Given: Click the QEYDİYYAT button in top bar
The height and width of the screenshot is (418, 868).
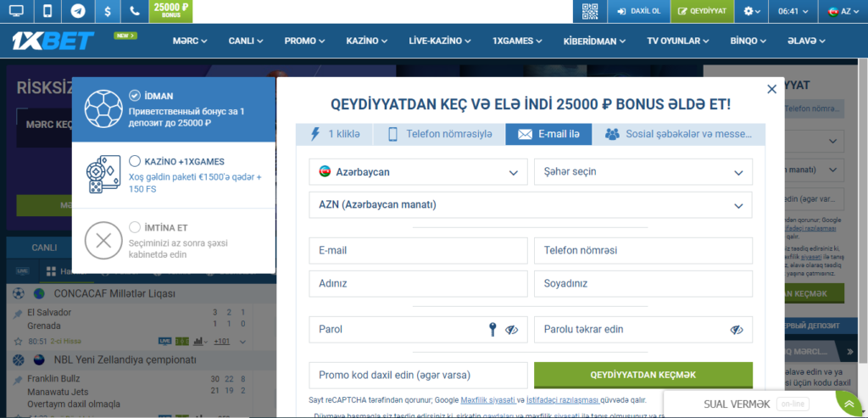Looking at the screenshot, I should 703,11.
